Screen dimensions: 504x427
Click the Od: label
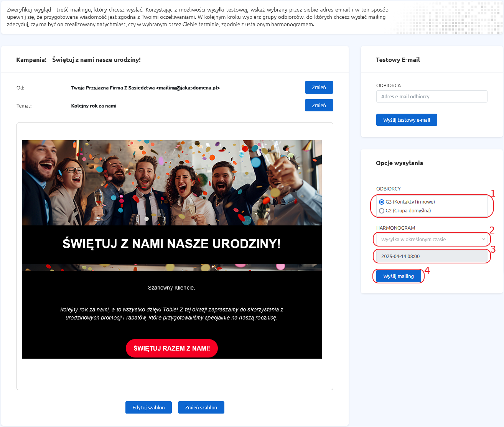coord(20,88)
